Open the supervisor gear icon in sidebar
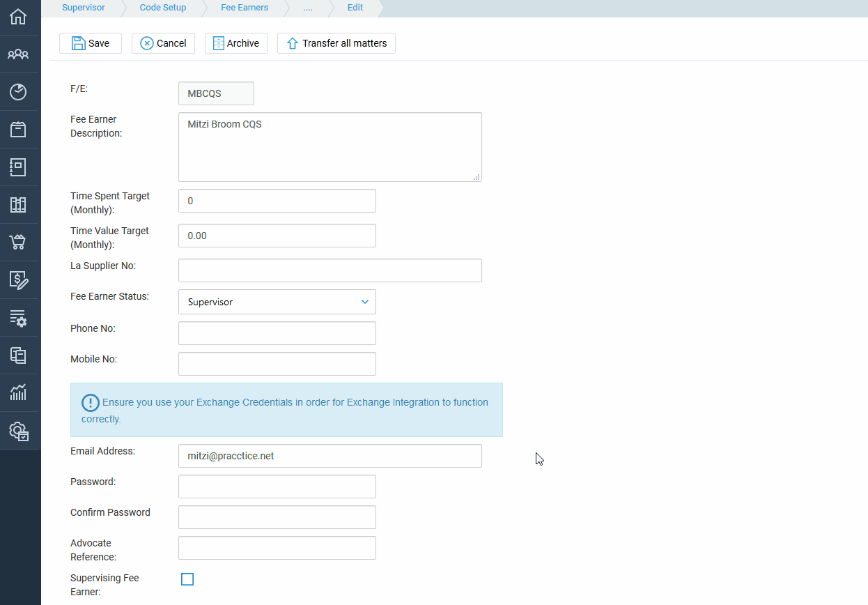 (x=19, y=431)
